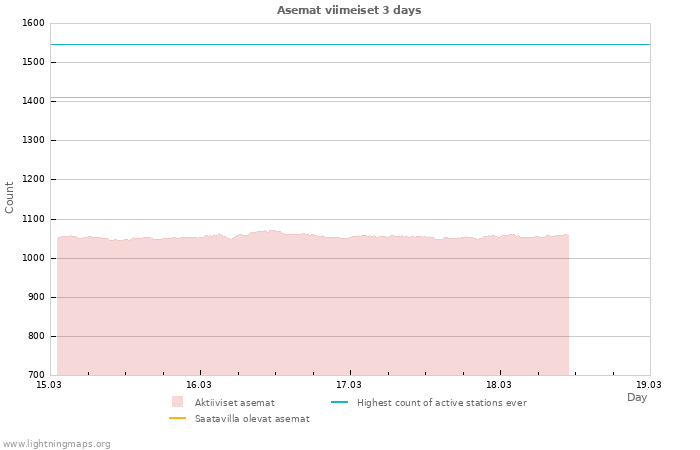Select the 'Saatavilla olevat asemat' legend label
Viewport: 700px width, 450px height.
[252, 419]
